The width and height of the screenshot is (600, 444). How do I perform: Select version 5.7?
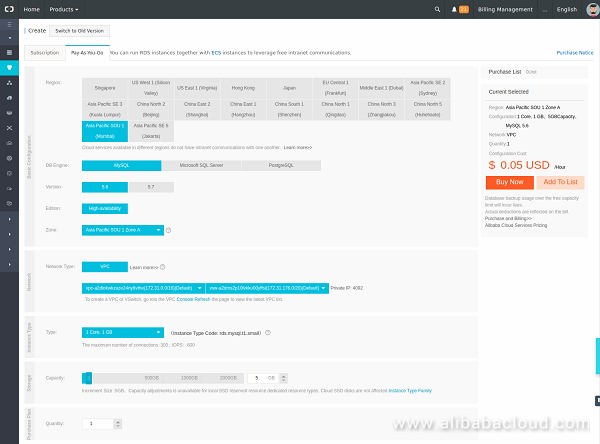(151, 187)
